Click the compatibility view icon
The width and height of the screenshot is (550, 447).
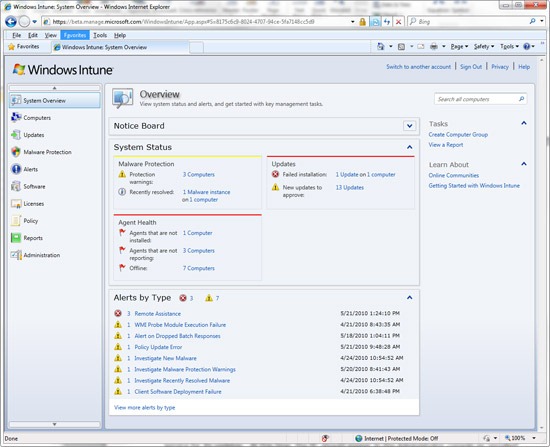(x=375, y=22)
